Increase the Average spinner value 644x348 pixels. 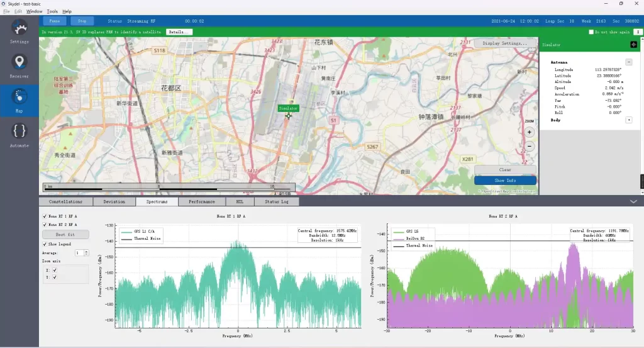coord(86,251)
